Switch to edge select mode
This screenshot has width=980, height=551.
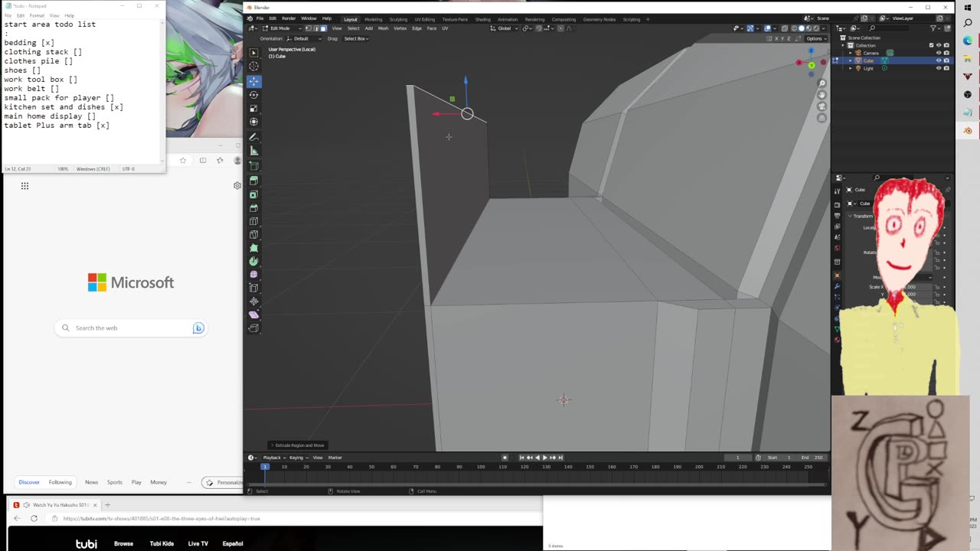pyautogui.click(x=315, y=28)
